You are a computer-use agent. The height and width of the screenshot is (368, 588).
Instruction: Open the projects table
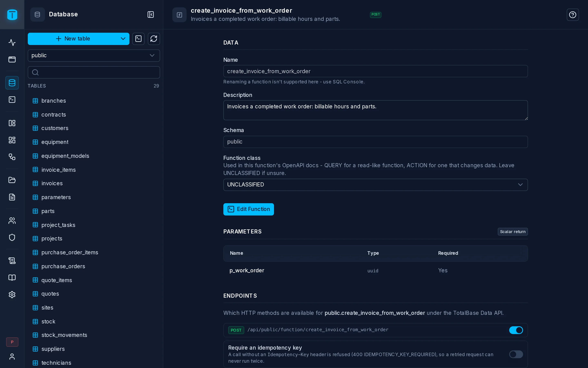point(94,239)
